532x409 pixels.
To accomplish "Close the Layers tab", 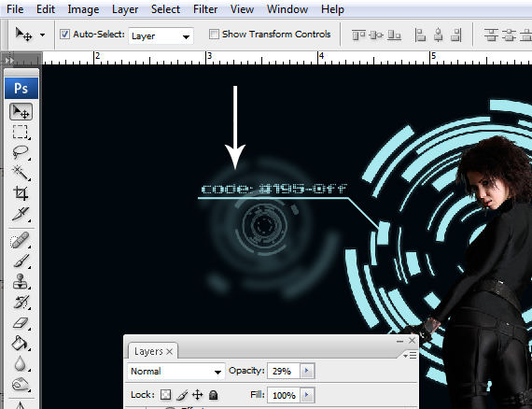I will [x=170, y=352].
